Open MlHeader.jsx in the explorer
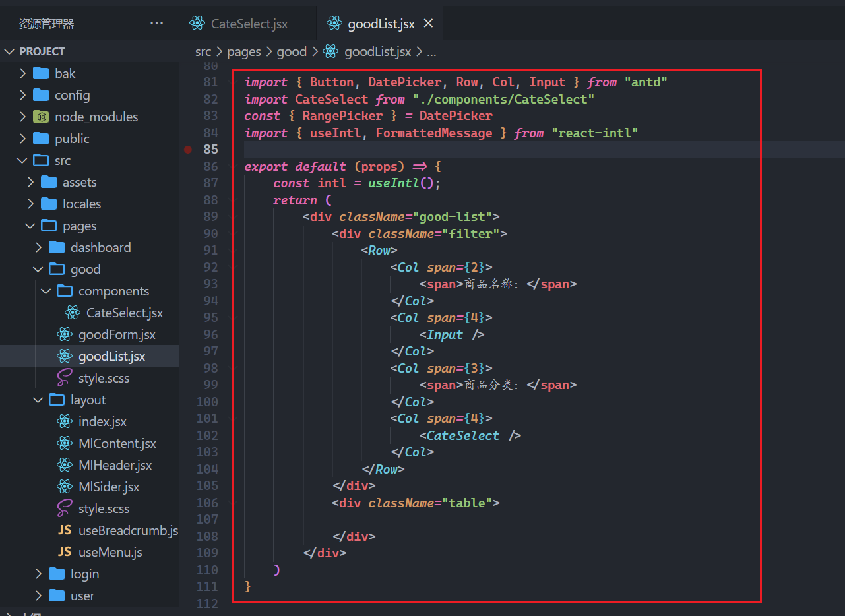Viewport: 845px width, 616px height. [115, 465]
